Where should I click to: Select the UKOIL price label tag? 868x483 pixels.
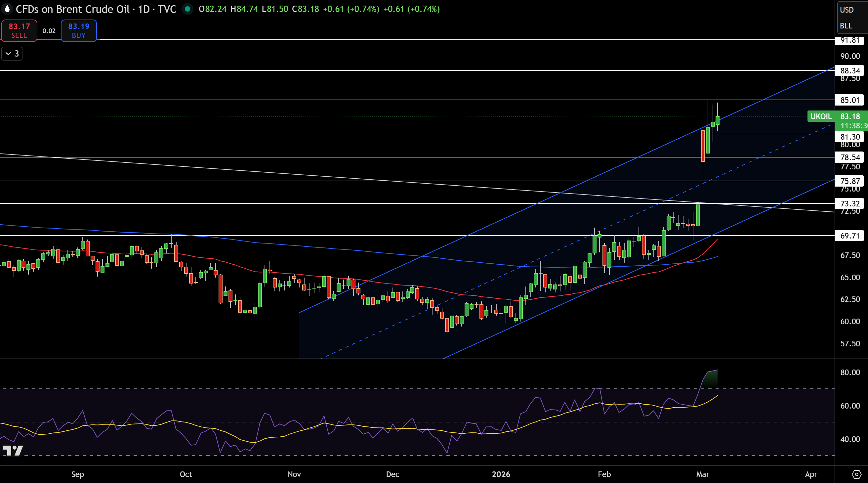(x=821, y=116)
